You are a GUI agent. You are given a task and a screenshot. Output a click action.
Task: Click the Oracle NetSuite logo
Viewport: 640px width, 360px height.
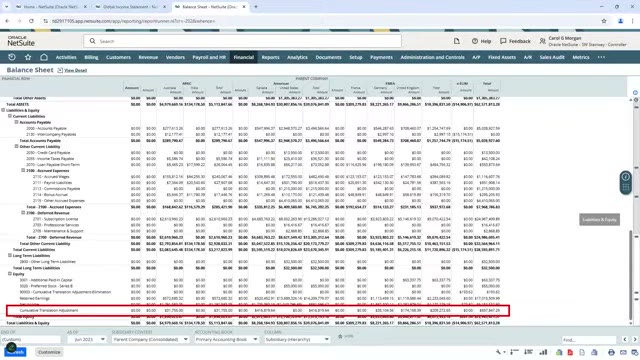pos(21,41)
